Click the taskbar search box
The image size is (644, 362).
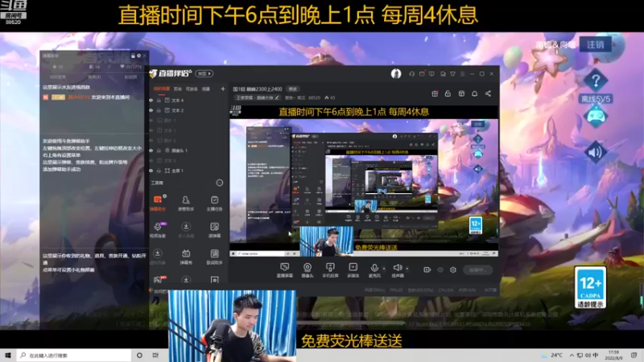click(x=74, y=355)
